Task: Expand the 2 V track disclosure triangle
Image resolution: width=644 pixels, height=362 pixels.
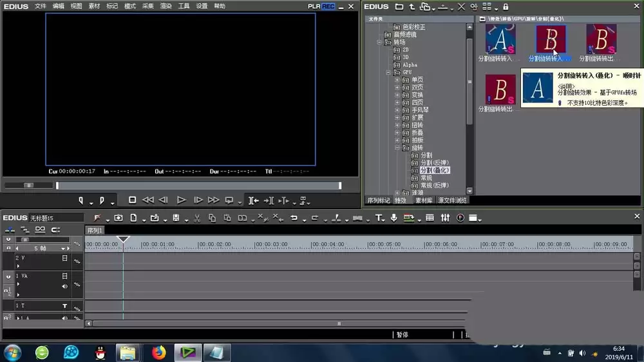Action: point(18,266)
